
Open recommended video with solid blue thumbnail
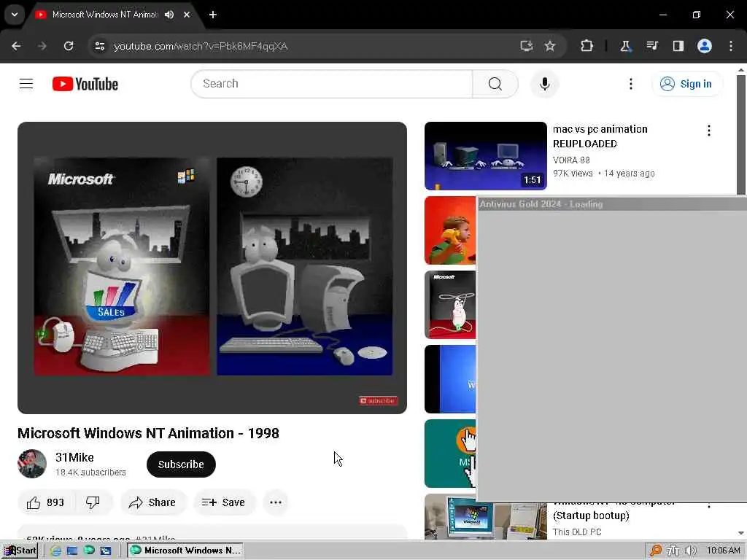click(x=450, y=379)
